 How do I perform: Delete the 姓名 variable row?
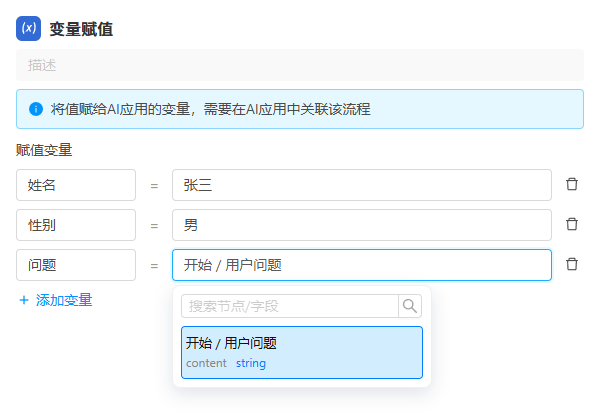click(x=572, y=184)
